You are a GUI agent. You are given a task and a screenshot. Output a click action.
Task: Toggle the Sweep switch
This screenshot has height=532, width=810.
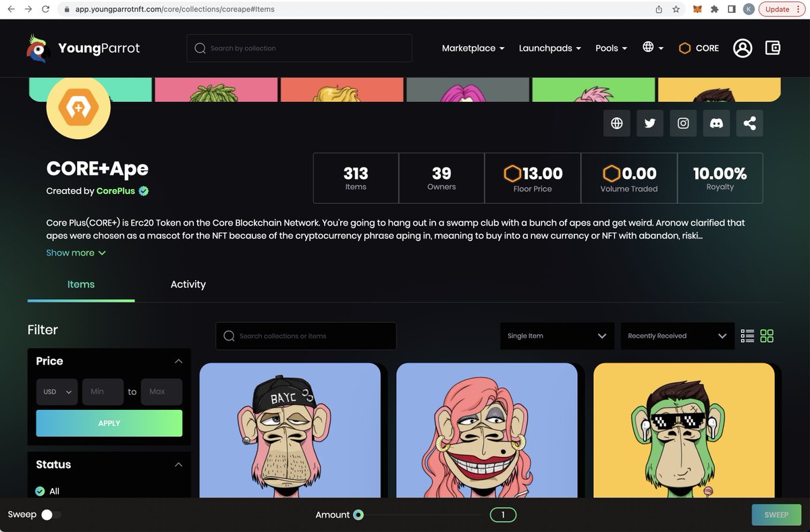pos(51,514)
